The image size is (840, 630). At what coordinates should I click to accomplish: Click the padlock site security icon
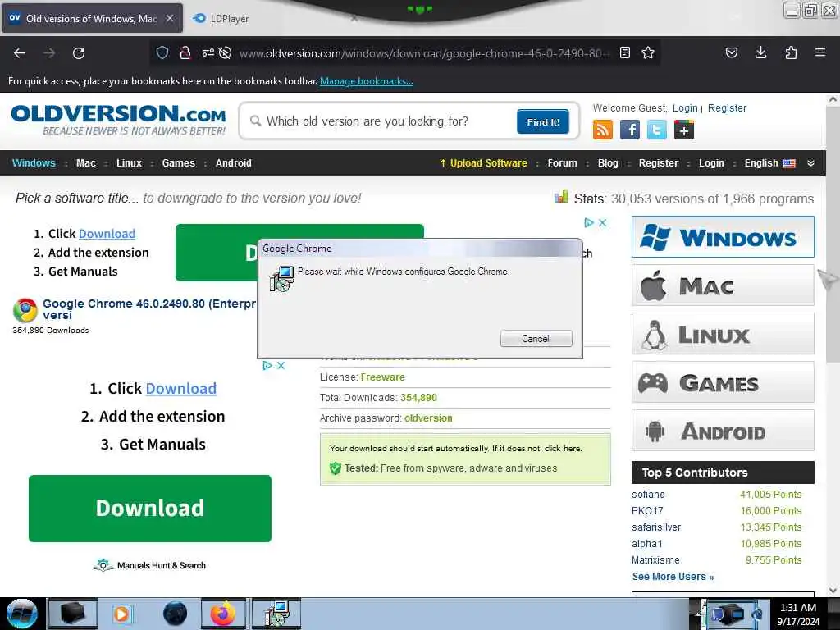point(185,52)
